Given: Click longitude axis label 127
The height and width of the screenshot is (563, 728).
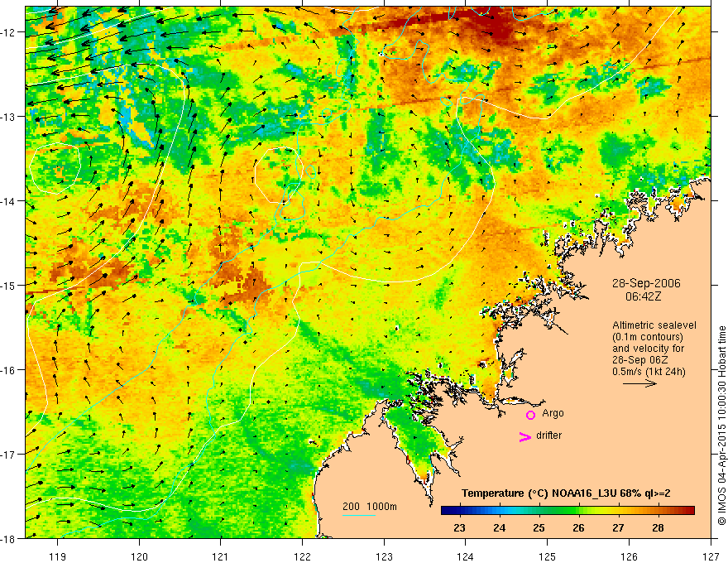Looking at the screenshot, I should coord(711,556).
